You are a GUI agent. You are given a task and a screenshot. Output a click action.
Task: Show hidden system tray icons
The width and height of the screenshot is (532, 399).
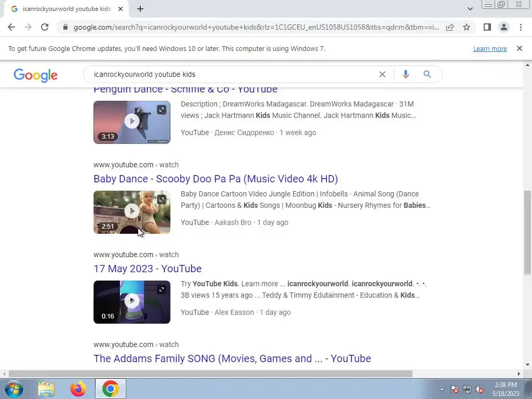pos(442,389)
